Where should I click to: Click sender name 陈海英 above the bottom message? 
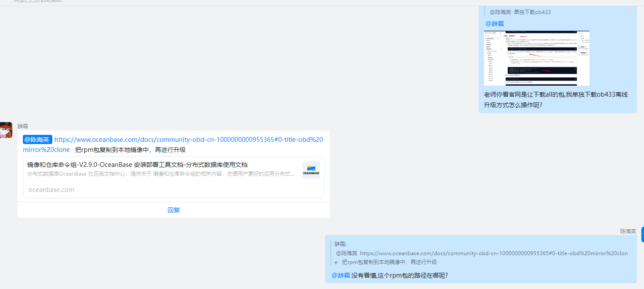[x=628, y=231]
